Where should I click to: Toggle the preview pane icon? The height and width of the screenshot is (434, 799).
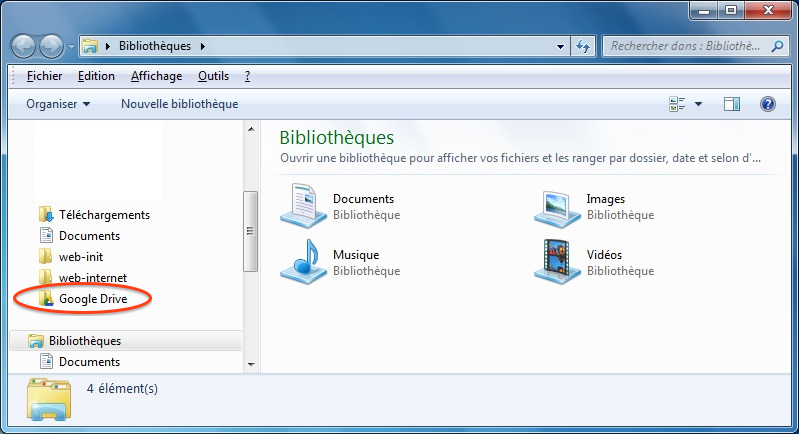731,104
